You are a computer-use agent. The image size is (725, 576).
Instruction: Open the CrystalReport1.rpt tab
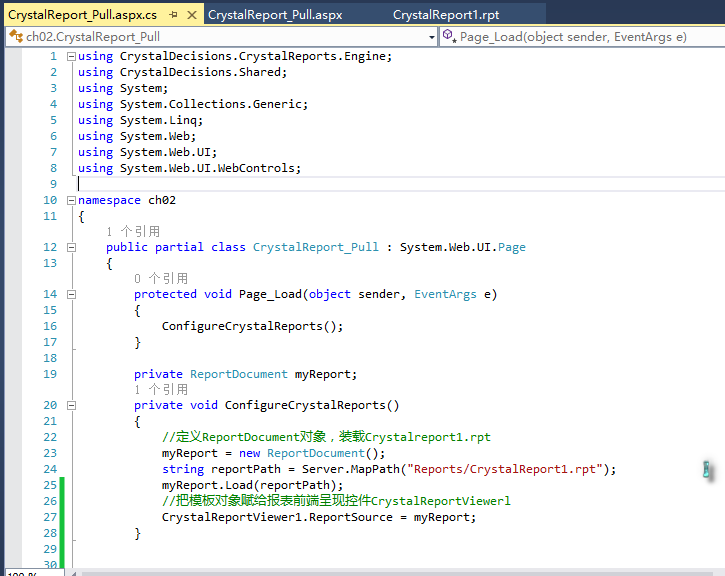point(446,15)
